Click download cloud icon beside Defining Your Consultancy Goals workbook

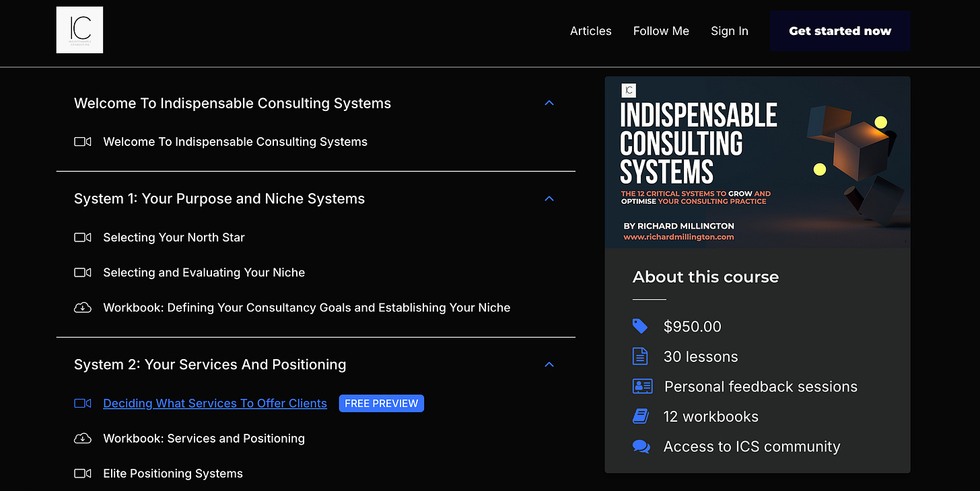[x=82, y=307]
